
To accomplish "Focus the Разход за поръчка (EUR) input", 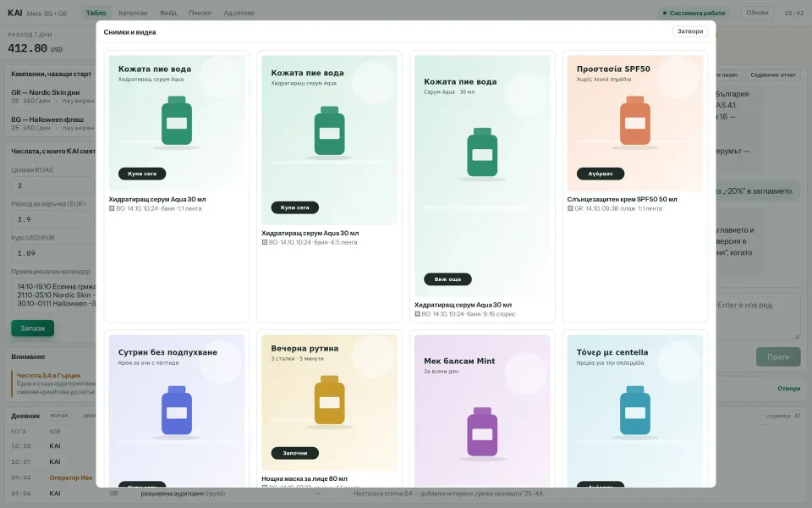I will tap(52, 219).
